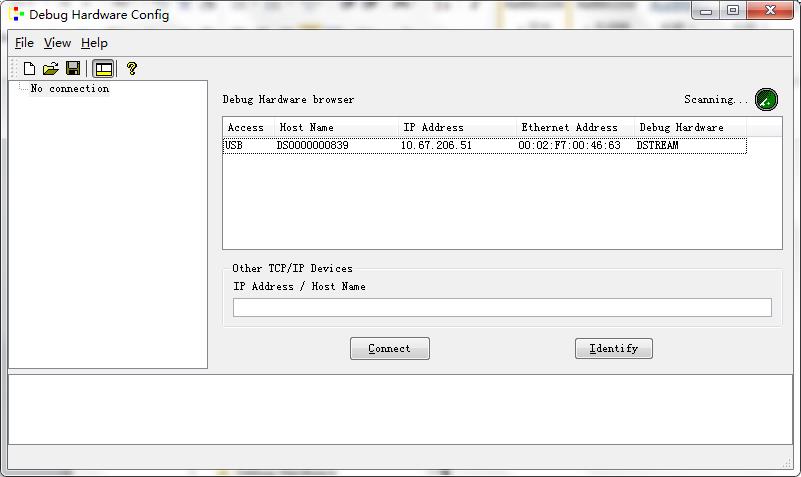Image resolution: width=801 pixels, height=477 pixels.
Task: Sort by the Access column header
Action: 249,127
